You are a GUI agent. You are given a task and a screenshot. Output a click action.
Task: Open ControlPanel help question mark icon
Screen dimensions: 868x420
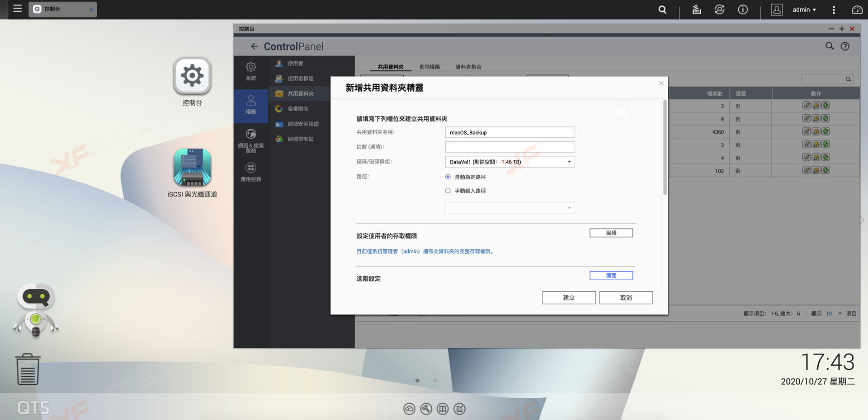tap(845, 46)
